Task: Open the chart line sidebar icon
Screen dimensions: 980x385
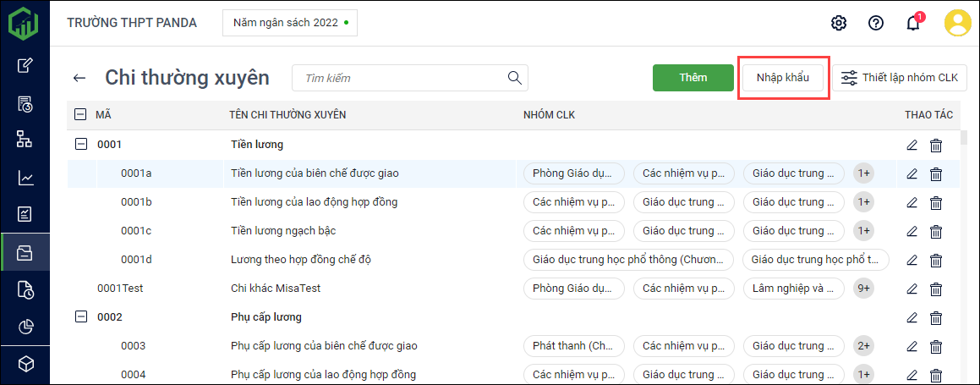Action: (25, 178)
